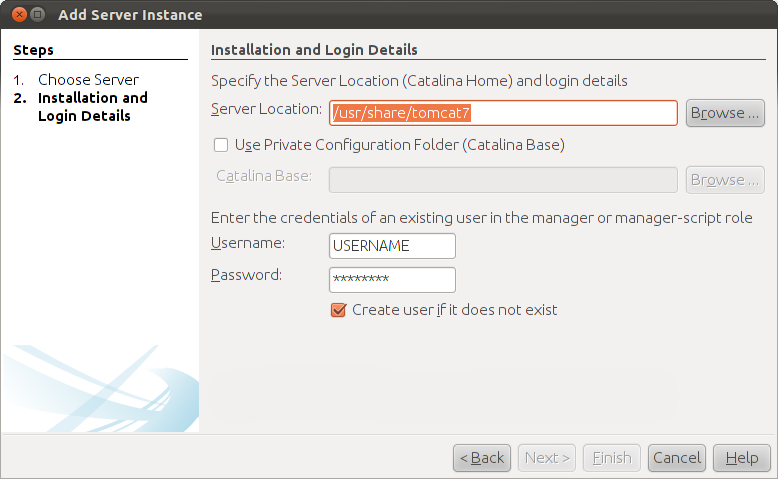
Task: Click into the Password field
Action: pyautogui.click(x=392, y=280)
